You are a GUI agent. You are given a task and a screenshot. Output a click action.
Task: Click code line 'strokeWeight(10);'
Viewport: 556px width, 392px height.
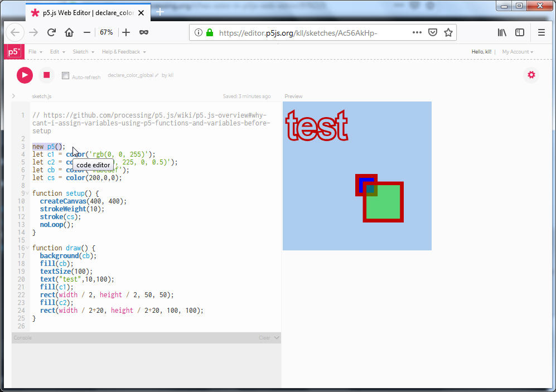pyautogui.click(x=72, y=209)
